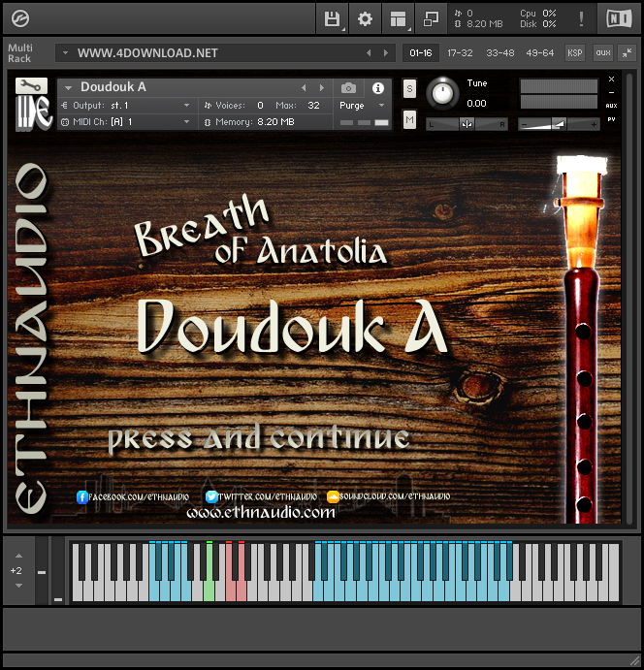The height and width of the screenshot is (670, 644).
Task: Shift keyboard octave up arrow
Action: coord(18,556)
